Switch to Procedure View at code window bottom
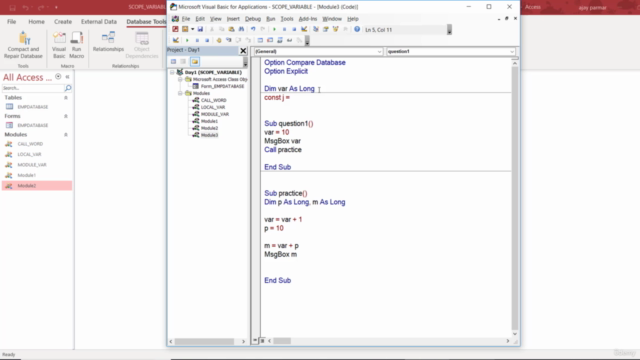The width and height of the screenshot is (640, 360). pos(255,340)
